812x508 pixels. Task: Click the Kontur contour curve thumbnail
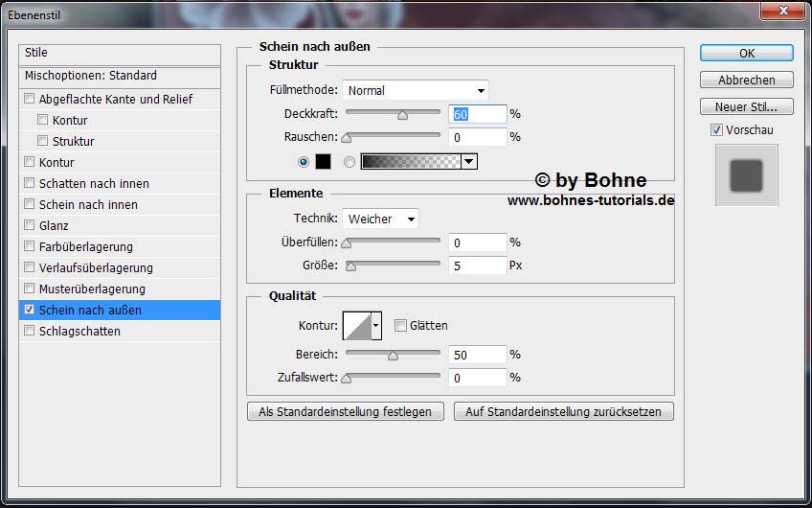click(x=356, y=327)
